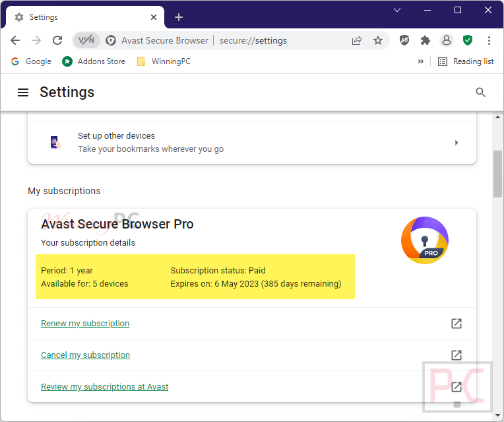504x422 pixels.
Task: Minimize the browser window
Action: (x=427, y=10)
